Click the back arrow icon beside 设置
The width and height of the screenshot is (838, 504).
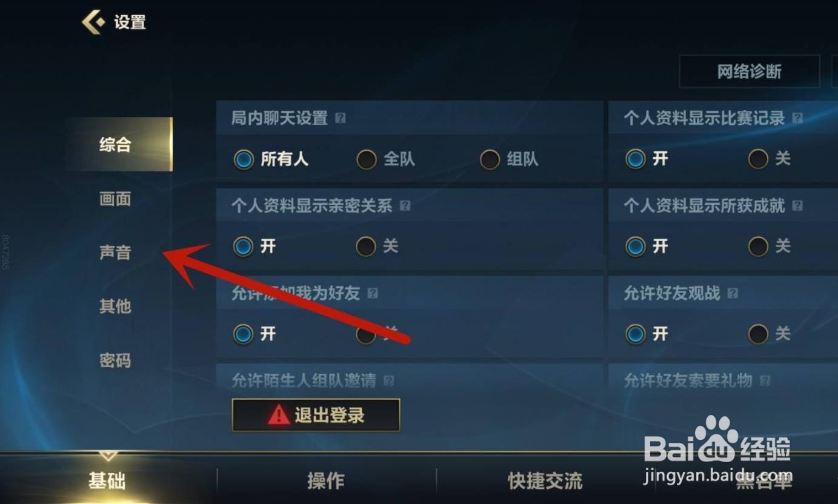point(93,22)
